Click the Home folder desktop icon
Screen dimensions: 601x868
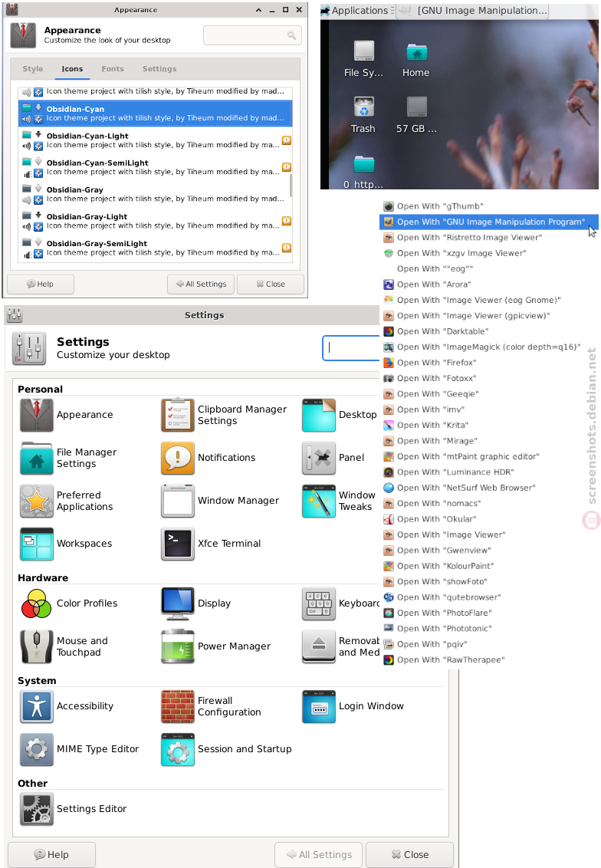tap(416, 51)
